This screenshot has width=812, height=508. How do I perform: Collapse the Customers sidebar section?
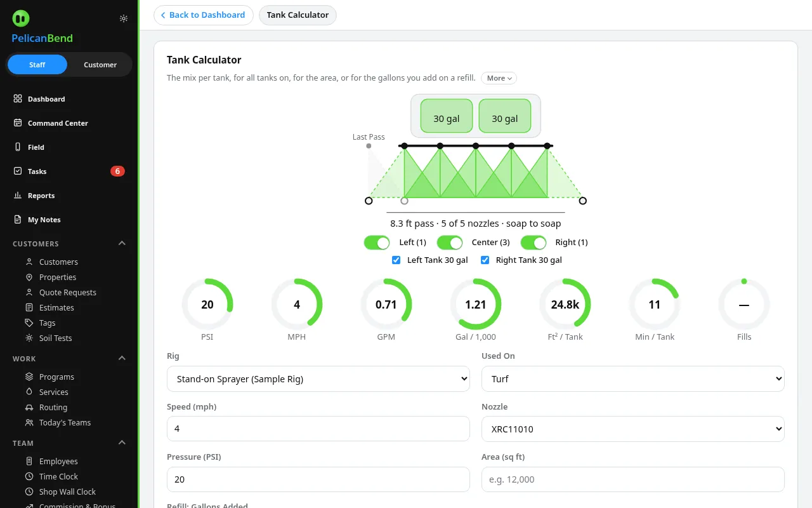click(122, 244)
